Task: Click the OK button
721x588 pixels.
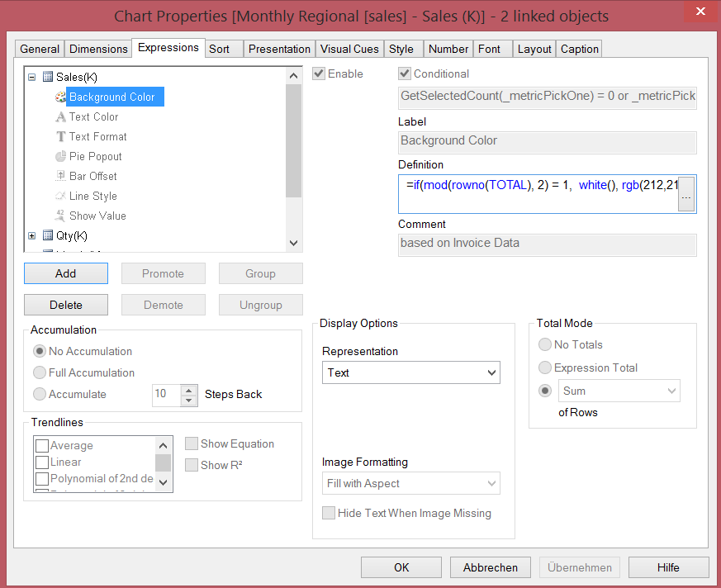Action: (401, 567)
